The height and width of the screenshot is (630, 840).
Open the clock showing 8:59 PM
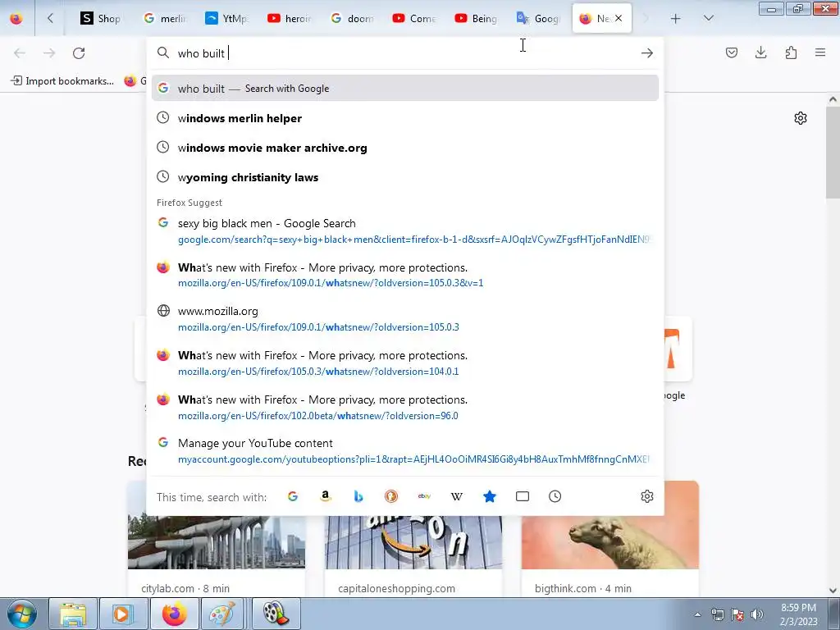(798, 614)
